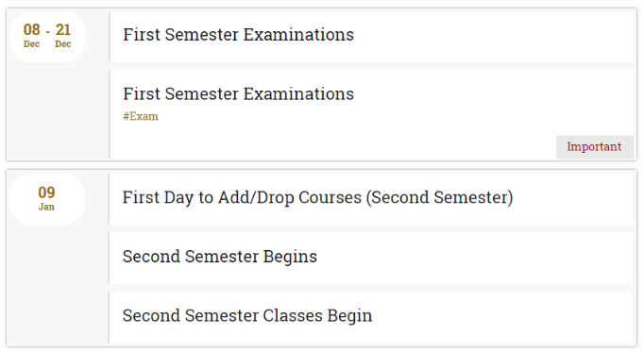Click the 21 Dec end date

63,36
